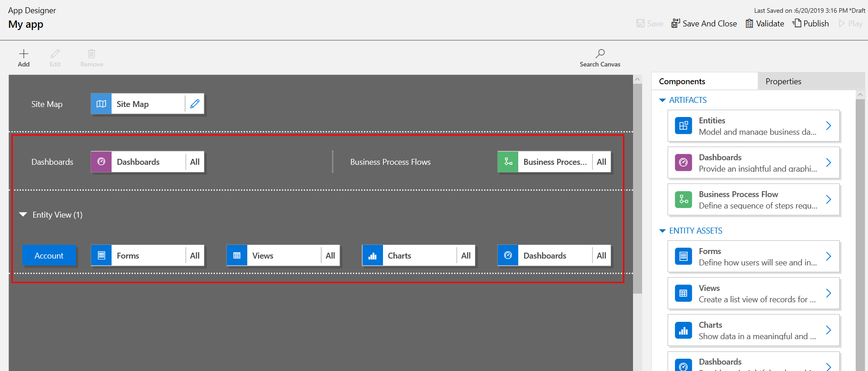Viewport: 868px width, 371px height.
Task: Click the Site Map tile map icon
Action: coord(101,104)
